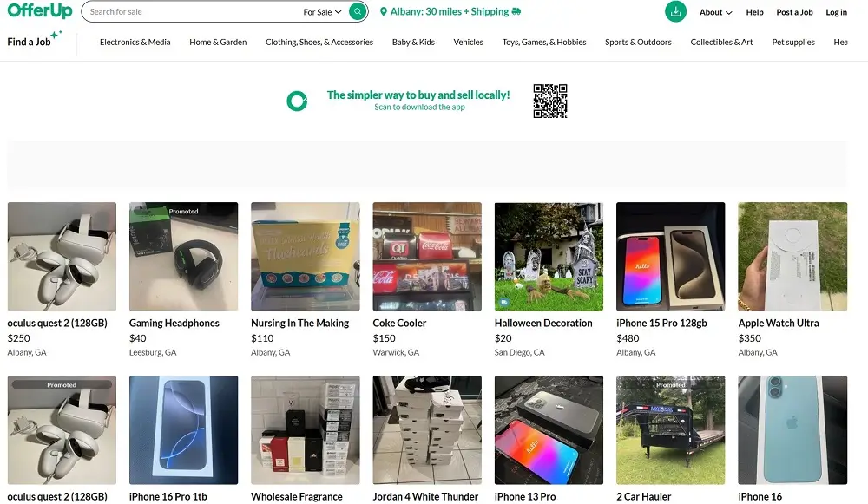Open the Toys, Games, & Hobbies category
Screen dimensions: 868x504
click(x=543, y=41)
